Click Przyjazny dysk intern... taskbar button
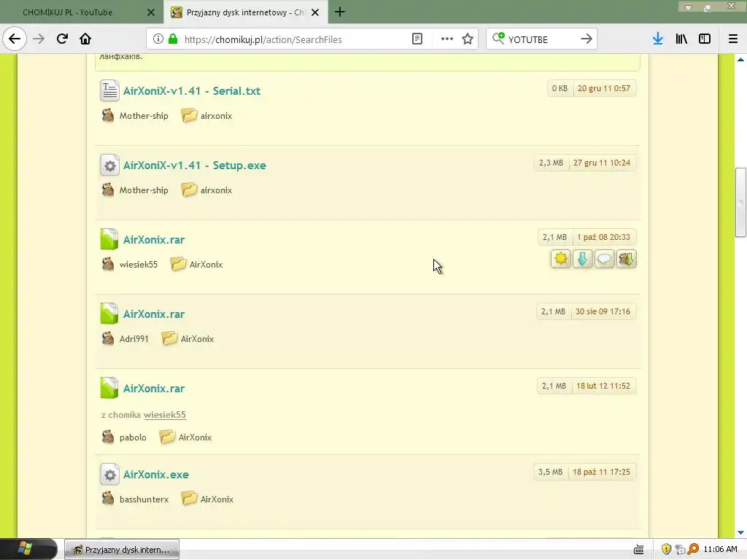The height and width of the screenshot is (560, 747). point(122,550)
